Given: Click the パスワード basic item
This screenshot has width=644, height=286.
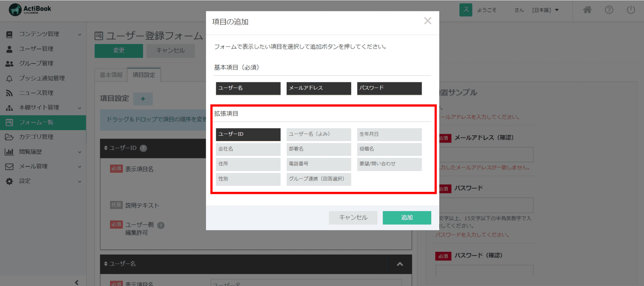Looking at the screenshot, I should click(389, 89).
